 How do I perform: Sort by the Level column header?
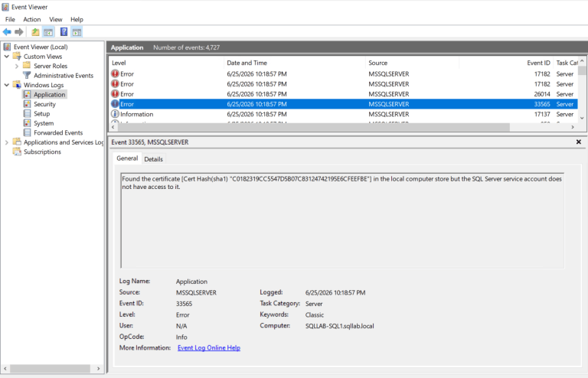pos(166,63)
